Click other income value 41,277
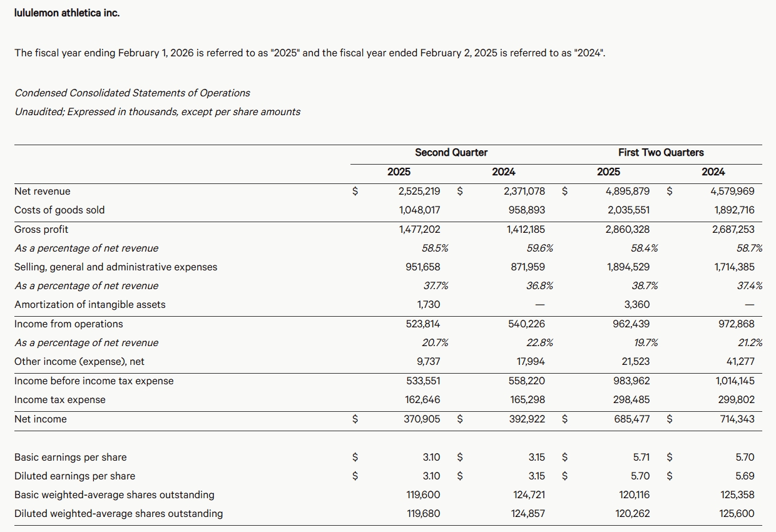776x532 pixels. pos(741,362)
